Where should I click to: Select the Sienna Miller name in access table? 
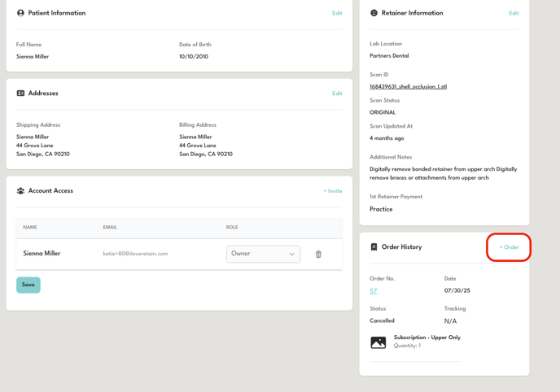42,254
